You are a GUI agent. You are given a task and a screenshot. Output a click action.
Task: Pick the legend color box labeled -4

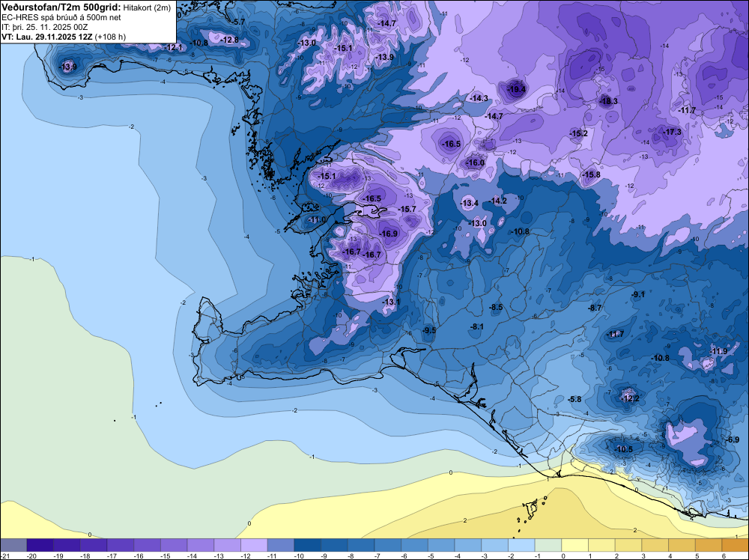point(468,545)
